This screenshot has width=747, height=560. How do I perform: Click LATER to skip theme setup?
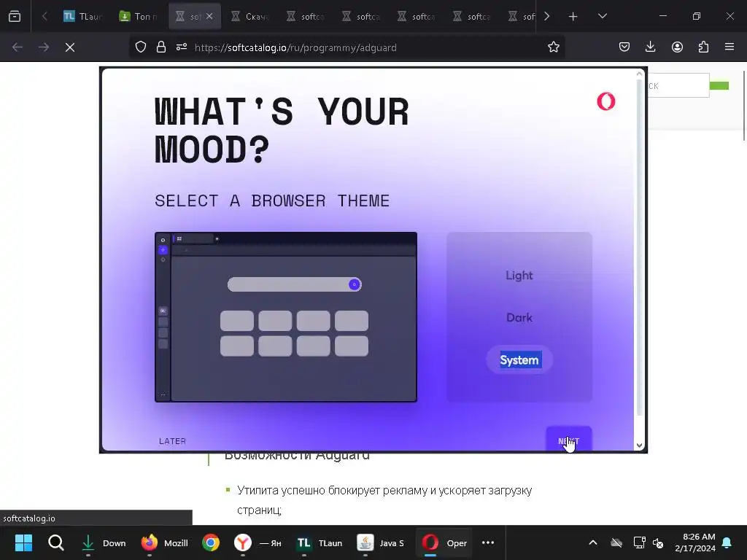[172, 441]
